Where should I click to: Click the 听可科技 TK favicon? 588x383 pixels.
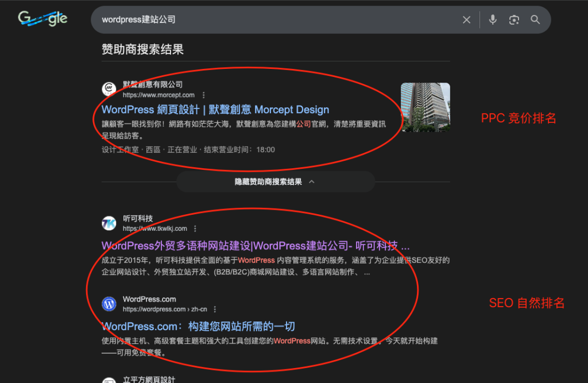[x=109, y=223]
